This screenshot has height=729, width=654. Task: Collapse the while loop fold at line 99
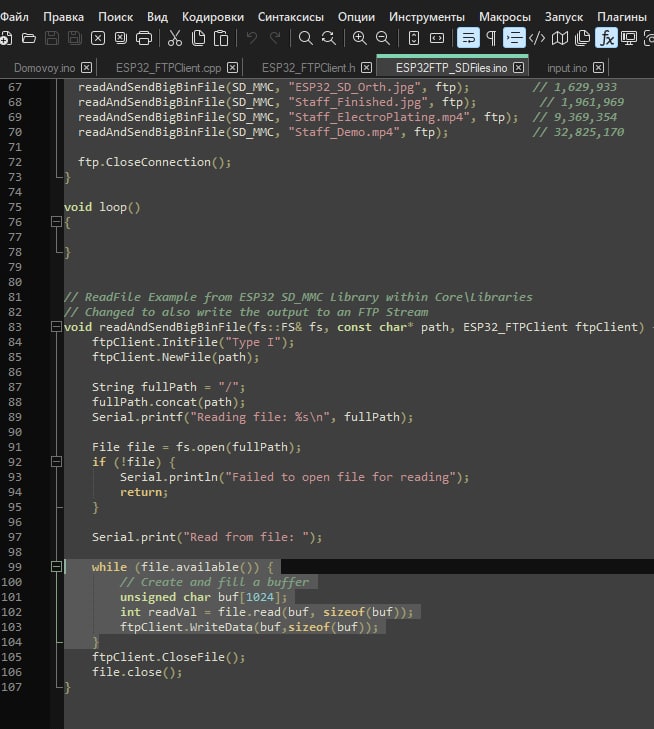point(56,567)
